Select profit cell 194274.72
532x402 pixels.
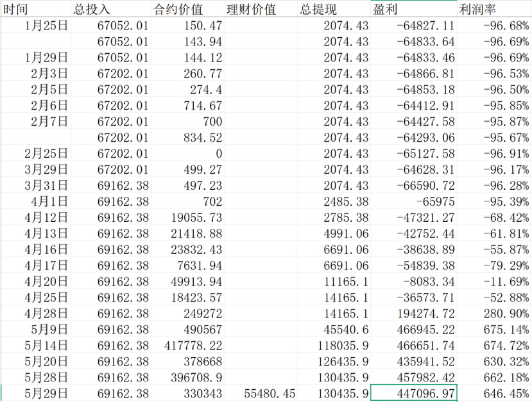(413, 313)
